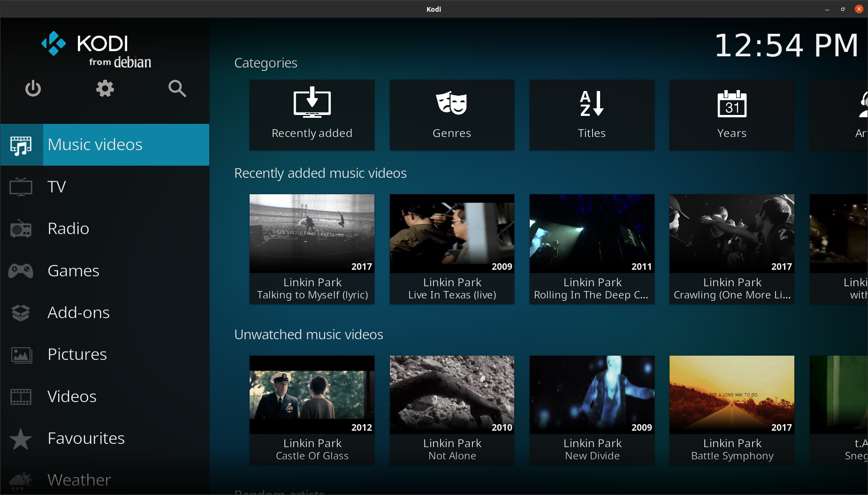
Task: Open the Genres category tile
Action: 452,115
